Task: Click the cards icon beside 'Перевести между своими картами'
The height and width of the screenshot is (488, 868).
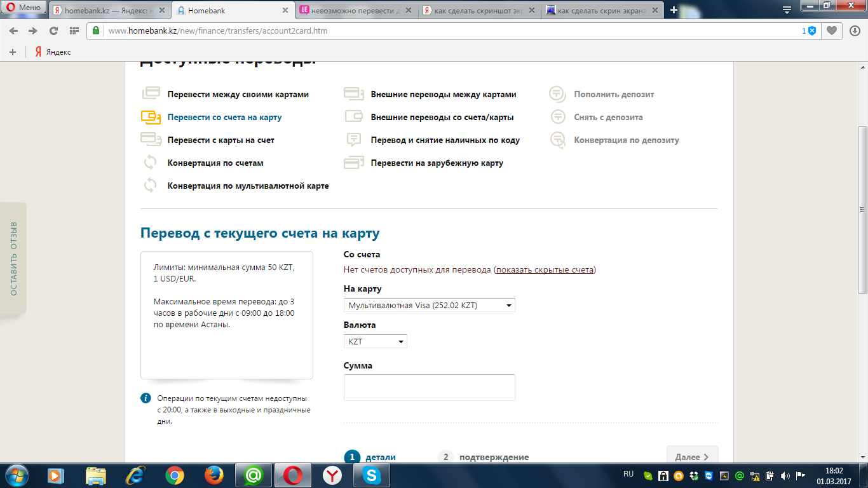Action: pos(151,94)
